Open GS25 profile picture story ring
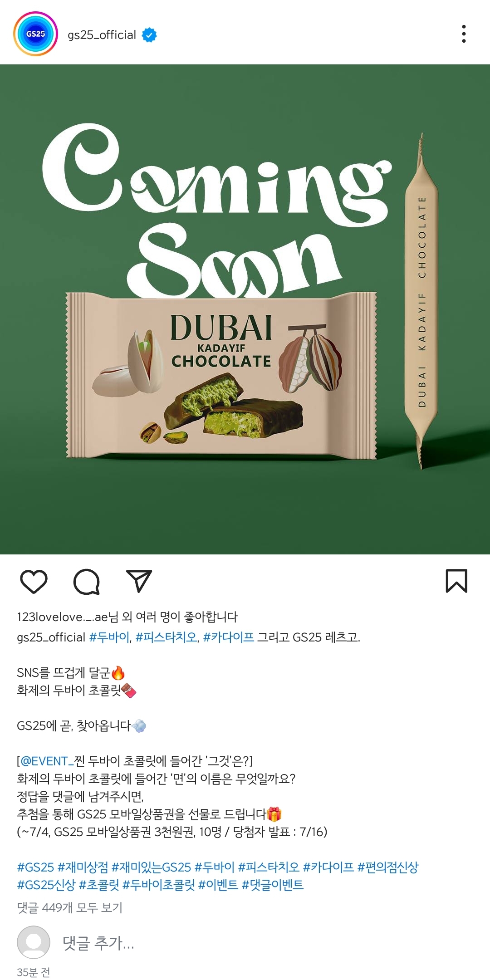 pyautogui.click(x=35, y=34)
